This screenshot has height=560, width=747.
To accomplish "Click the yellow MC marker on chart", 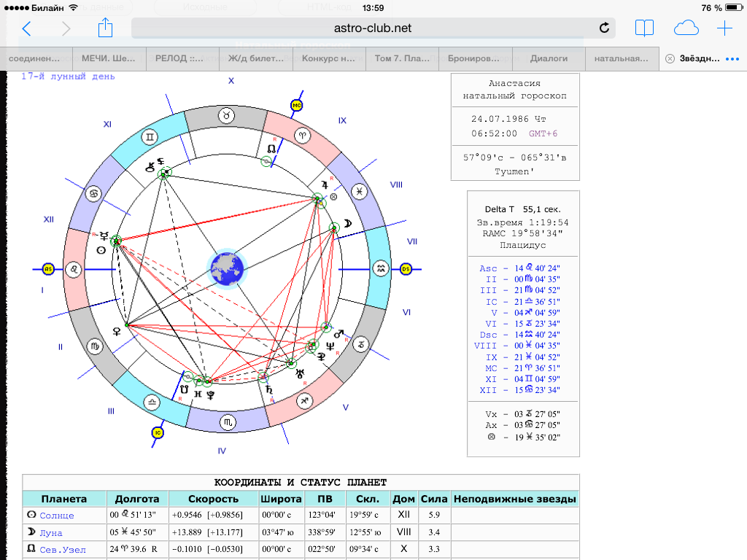I will 297,106.
